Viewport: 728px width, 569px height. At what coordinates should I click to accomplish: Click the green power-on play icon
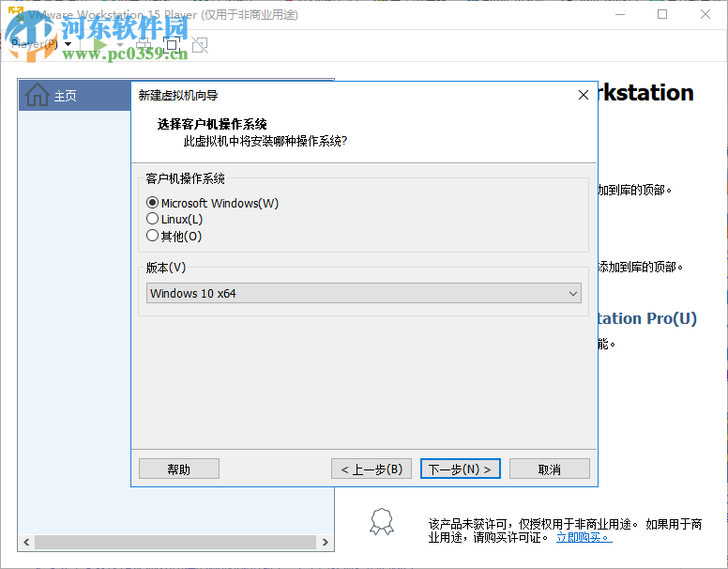(x=99, y=45)
